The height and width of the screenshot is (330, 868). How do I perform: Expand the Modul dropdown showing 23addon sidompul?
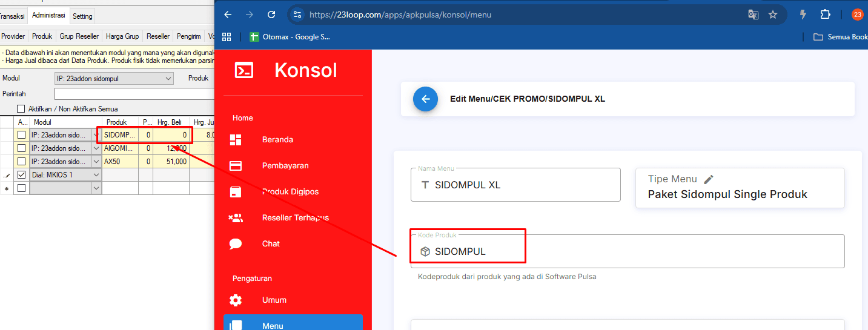coord(168,79)
